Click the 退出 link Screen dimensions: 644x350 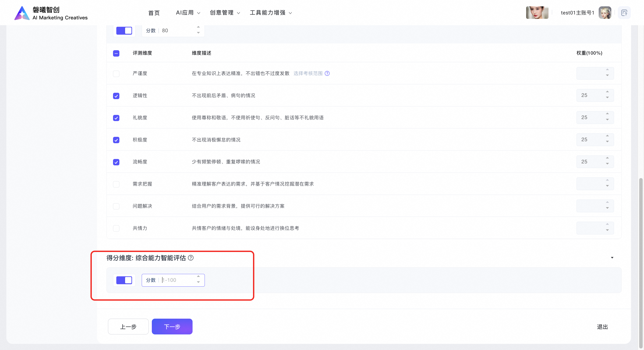pyautogui.click(x=602, y=327)
